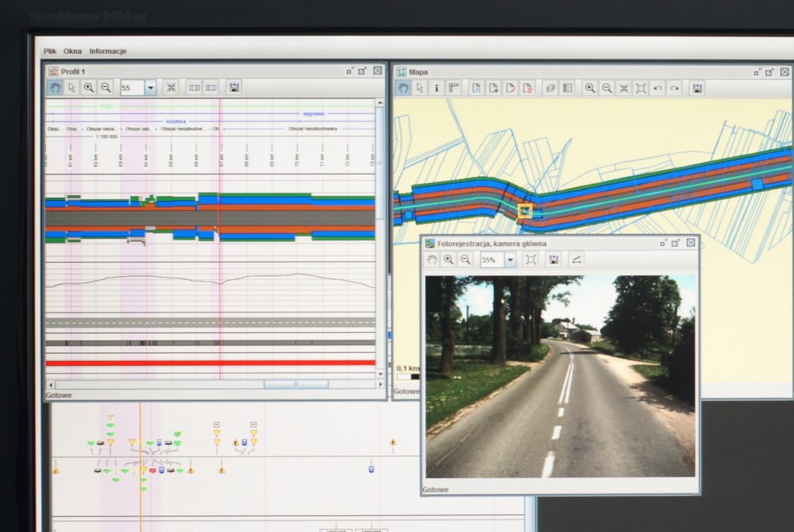The width and height of the screenshot is (794, 532).
Task: Click zoom in magnifier in Profil 1 toolbar
Action: click(88, 88)
